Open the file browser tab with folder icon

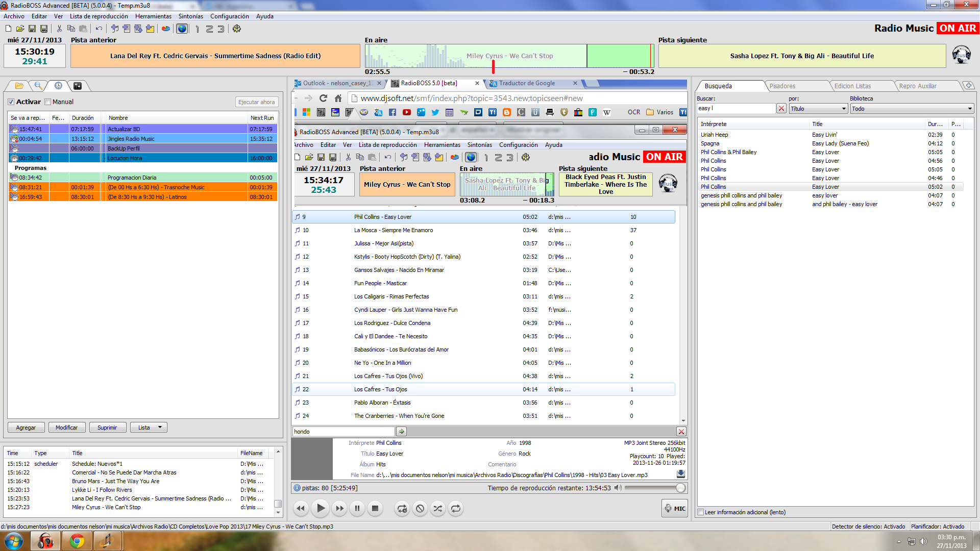pos(19,86)
